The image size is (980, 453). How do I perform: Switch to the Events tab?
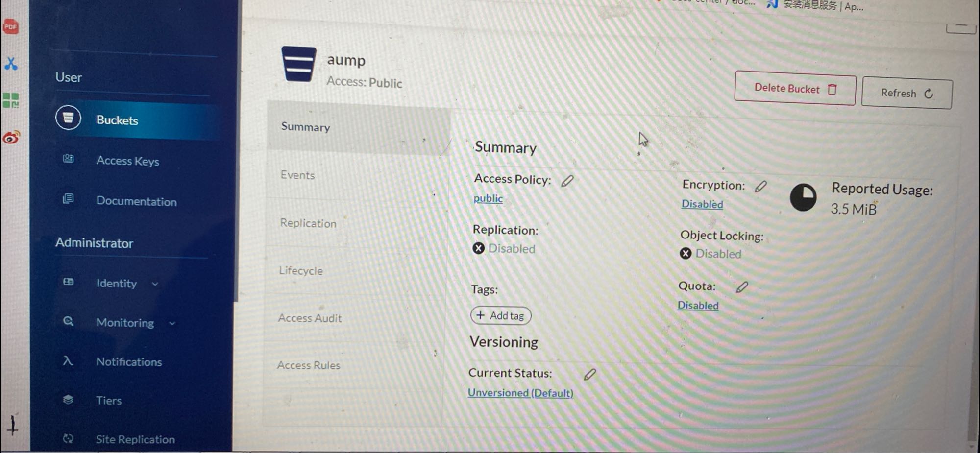coord(297,175)
